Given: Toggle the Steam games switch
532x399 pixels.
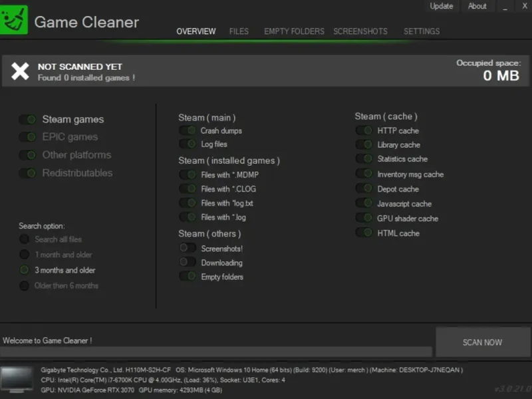Looking at the screenshot, I should 27,120.
